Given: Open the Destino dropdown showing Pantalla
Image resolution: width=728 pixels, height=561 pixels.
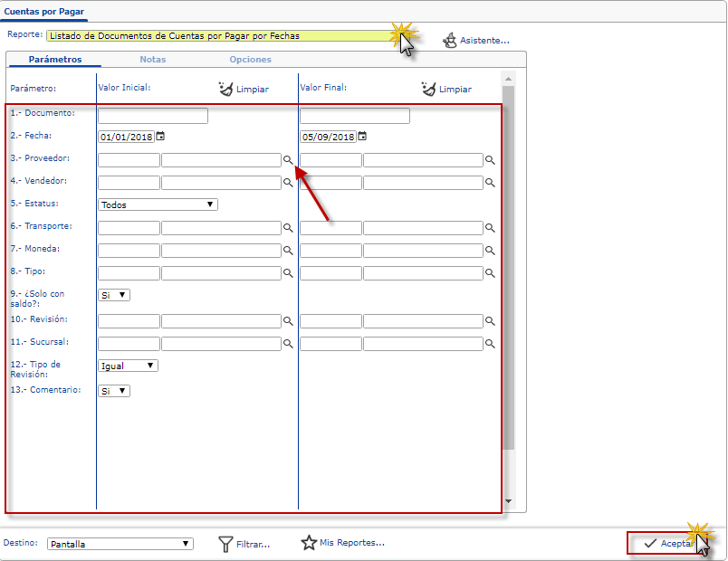Looking at the screenshot, I should point(120,544).
